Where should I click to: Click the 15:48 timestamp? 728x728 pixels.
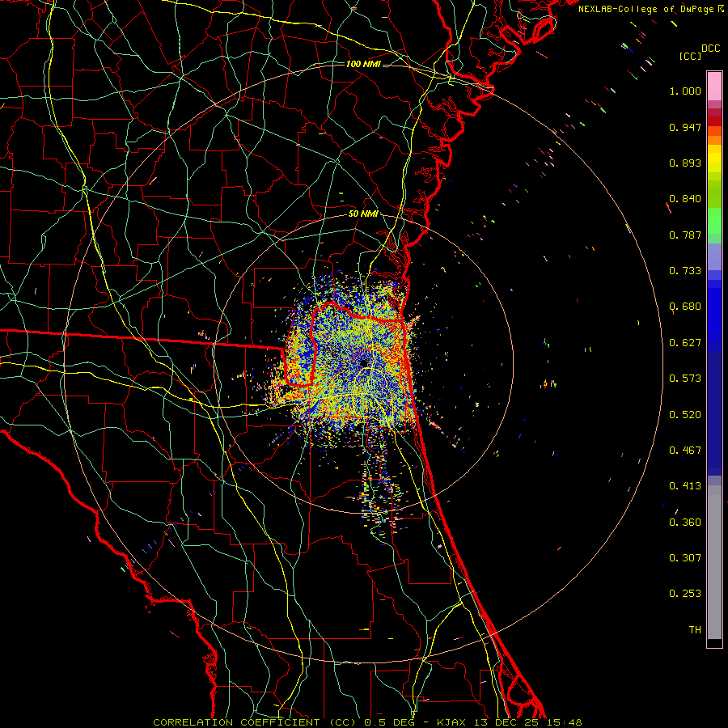564,722
